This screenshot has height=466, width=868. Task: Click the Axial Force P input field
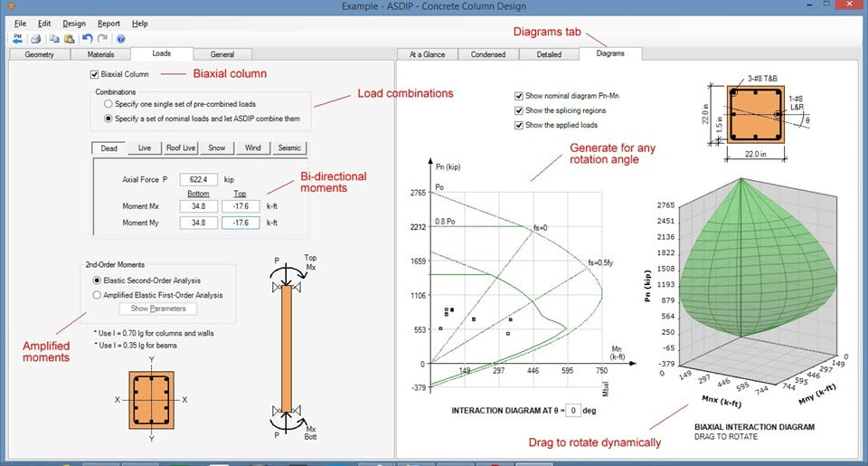click(x=198, y=179)
